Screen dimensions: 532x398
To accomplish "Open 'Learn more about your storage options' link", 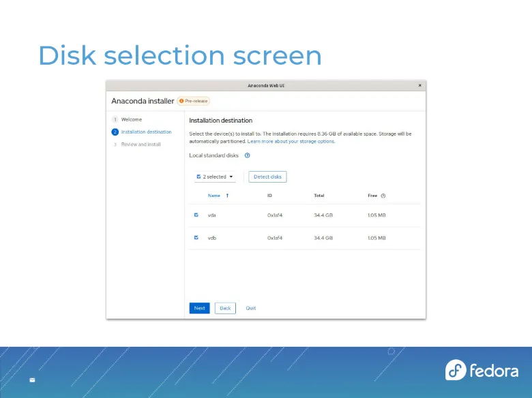I will pos(291,141).
